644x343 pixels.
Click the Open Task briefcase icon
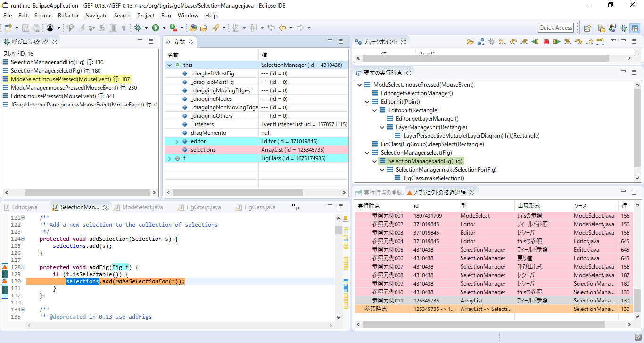coord(204,28)
